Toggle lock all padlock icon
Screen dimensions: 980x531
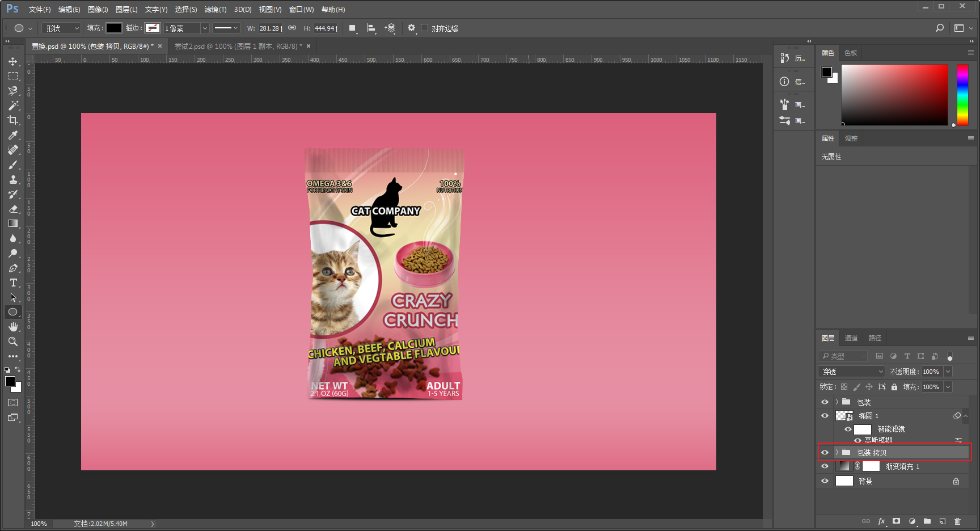(894, 387)
